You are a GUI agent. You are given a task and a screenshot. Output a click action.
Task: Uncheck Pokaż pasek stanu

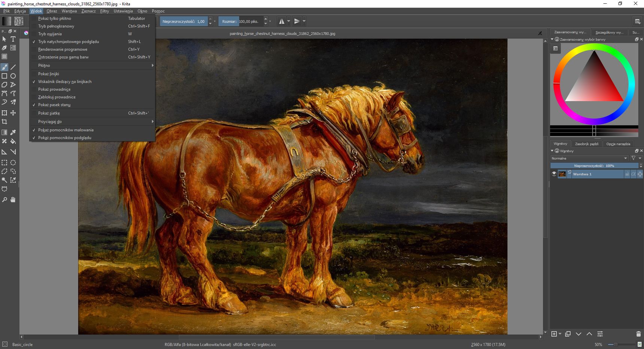tap(92, 105)
